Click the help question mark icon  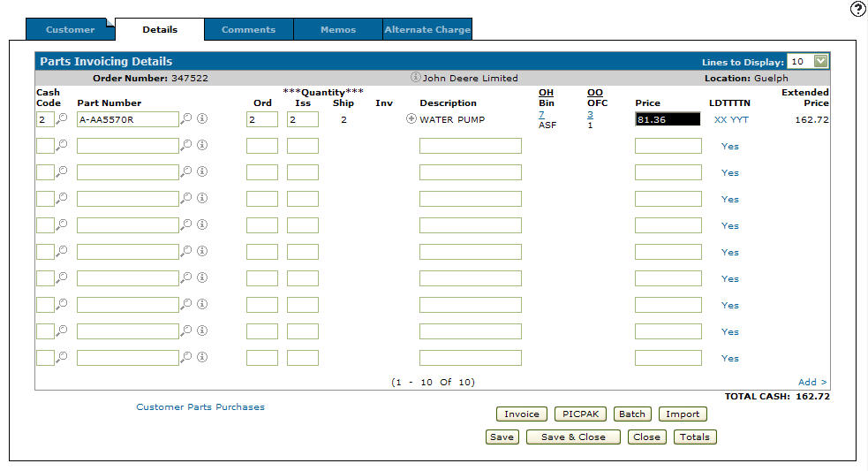[857, 9]
